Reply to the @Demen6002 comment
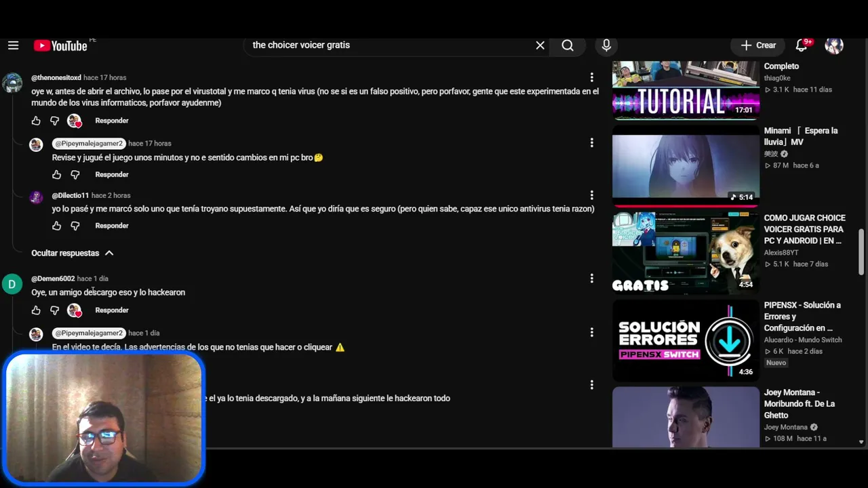 pyautogui.click(x=112, y=310)
